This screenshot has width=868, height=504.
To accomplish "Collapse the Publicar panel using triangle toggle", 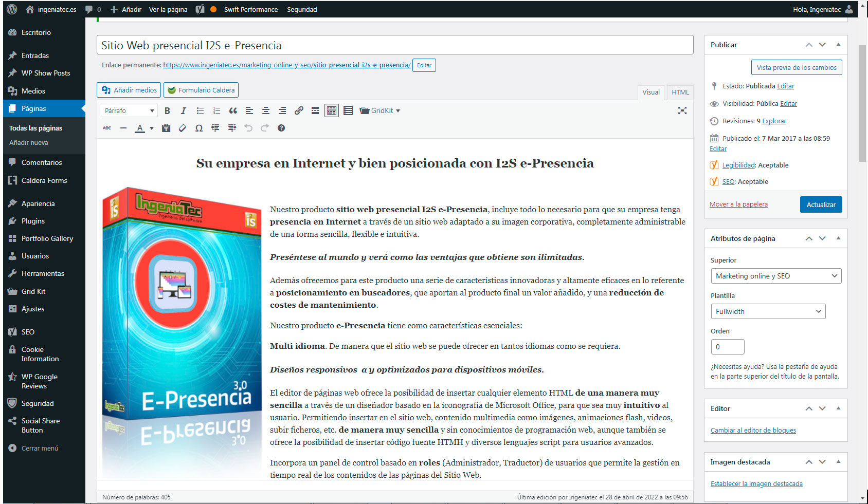I will pyautogui.click(x=838, y=45).
